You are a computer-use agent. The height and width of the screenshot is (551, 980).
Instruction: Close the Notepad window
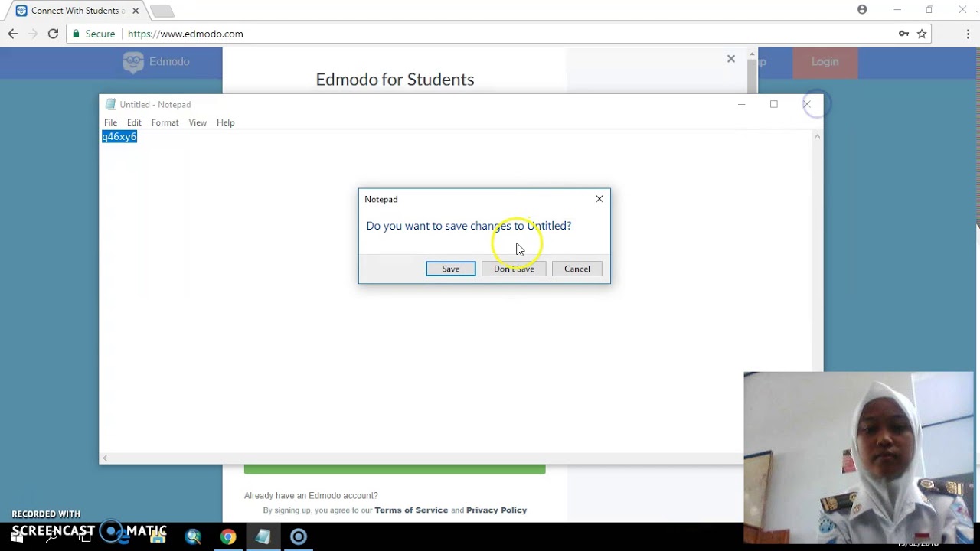coord(807,104)
